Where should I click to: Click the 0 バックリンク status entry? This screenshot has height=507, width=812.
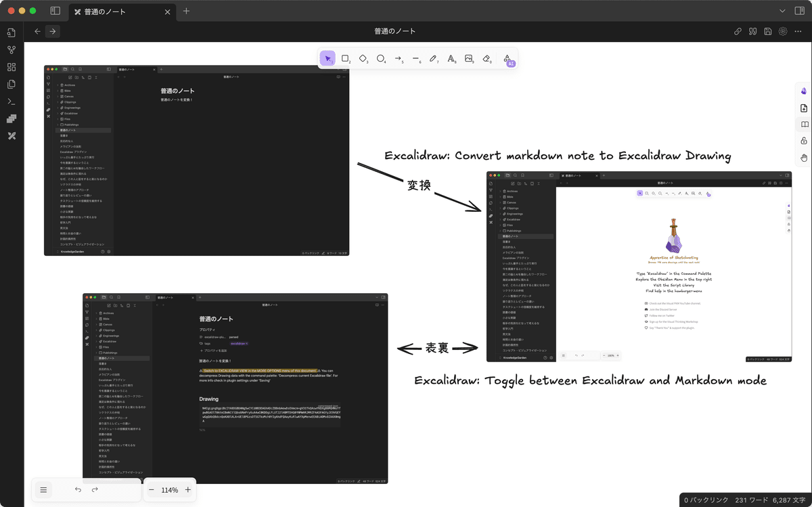click(x=706, y=500)
